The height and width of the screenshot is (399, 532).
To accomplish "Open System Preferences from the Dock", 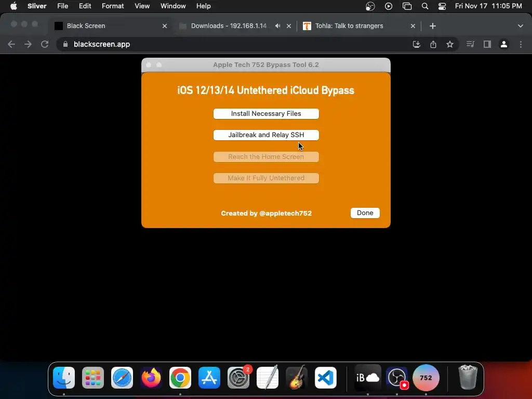I will 238,378.
